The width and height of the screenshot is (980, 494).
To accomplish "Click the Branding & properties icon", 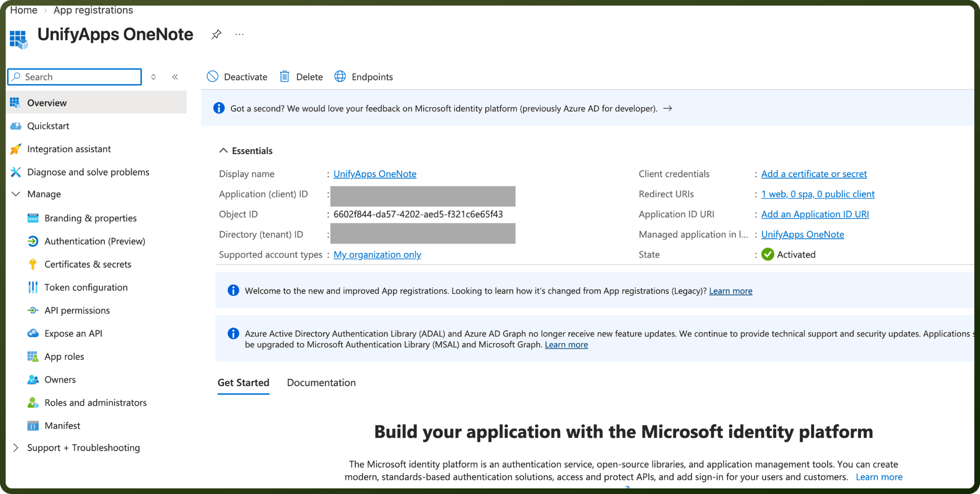I will [33, 218].
